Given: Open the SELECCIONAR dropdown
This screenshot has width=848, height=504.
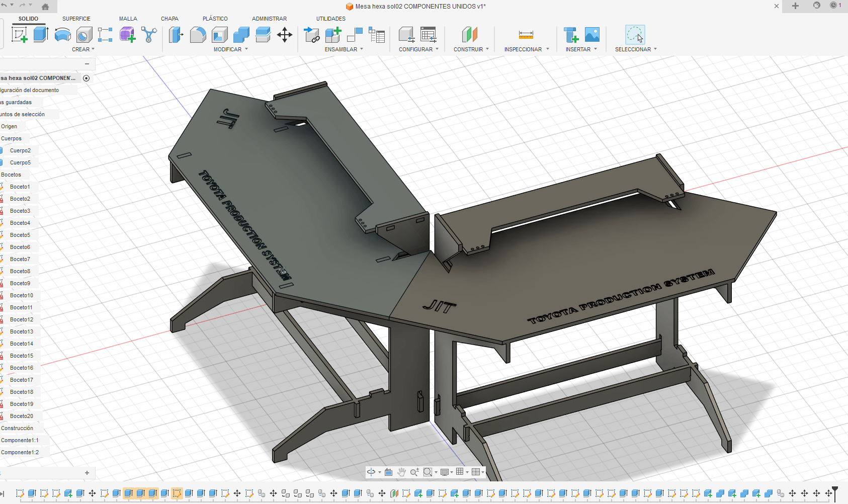Looking at the screenshot, I should [x=636, y=49].
